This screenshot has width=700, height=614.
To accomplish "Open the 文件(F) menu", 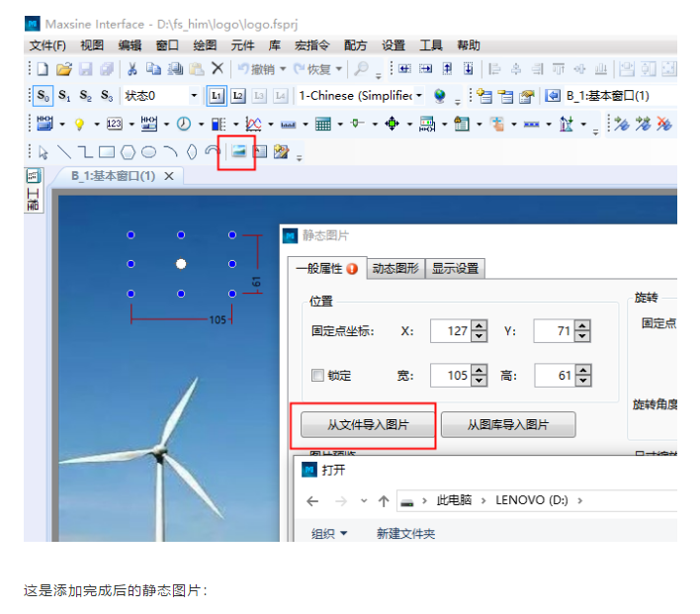I will click(x=47, y=45).
